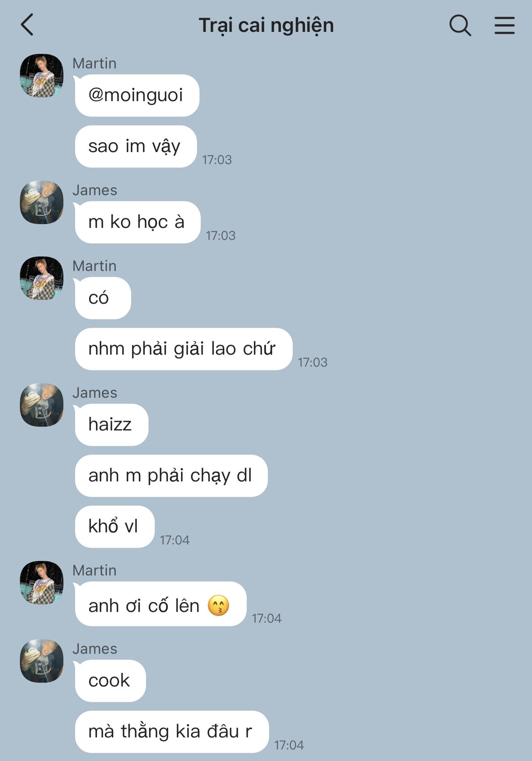Tap the 'm ko học à' message
This screenshot has height=761, width=532.
[138, 222]
